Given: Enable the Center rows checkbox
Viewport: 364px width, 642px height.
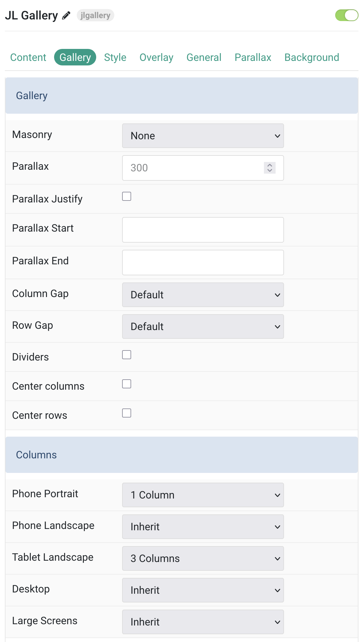Looking at the screenshot, I should [x=127, y=413].
